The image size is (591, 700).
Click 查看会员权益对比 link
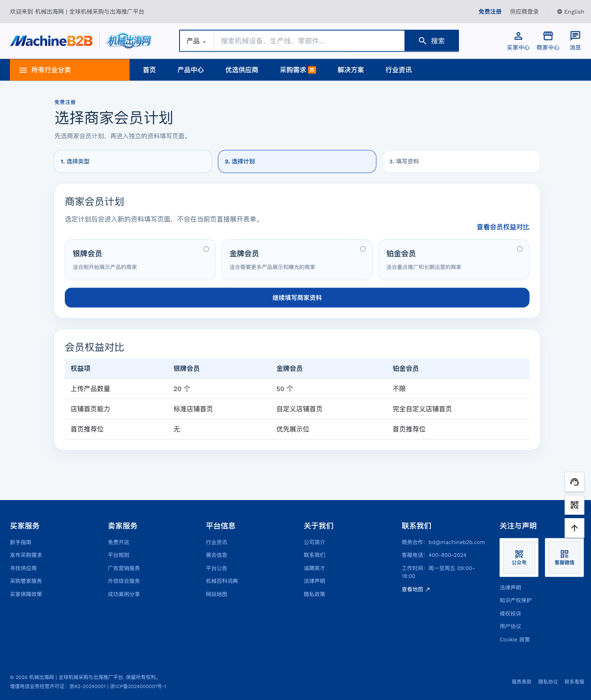point(503,227)
